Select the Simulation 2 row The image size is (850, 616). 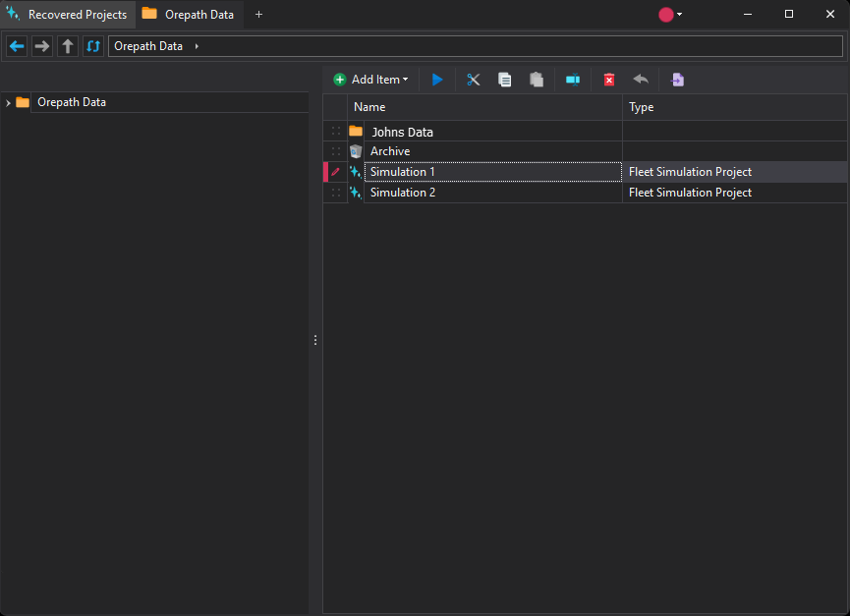click(403, 193)
